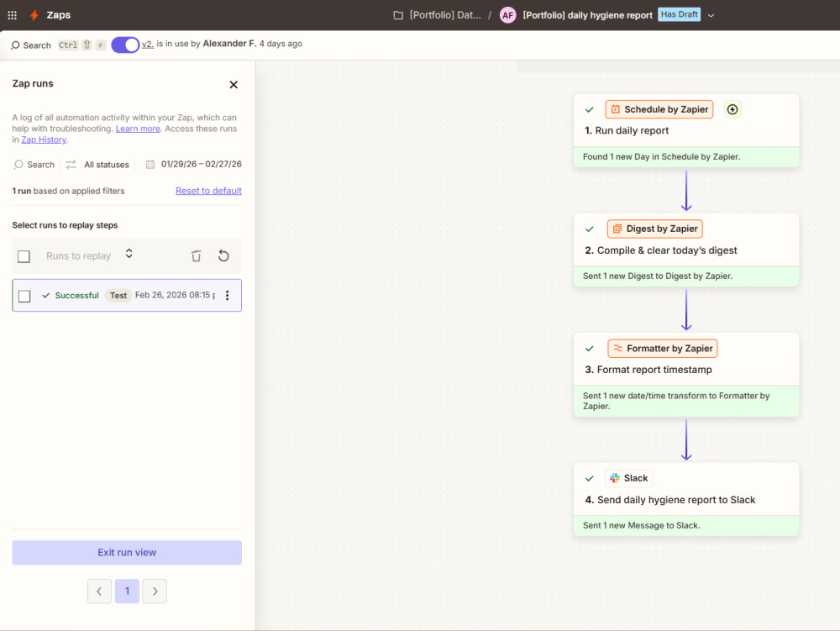Image resolution: width=840 pixels, height=631 pixels.
Task: Click the top bar Search magnifier
Action: [15, 45]
